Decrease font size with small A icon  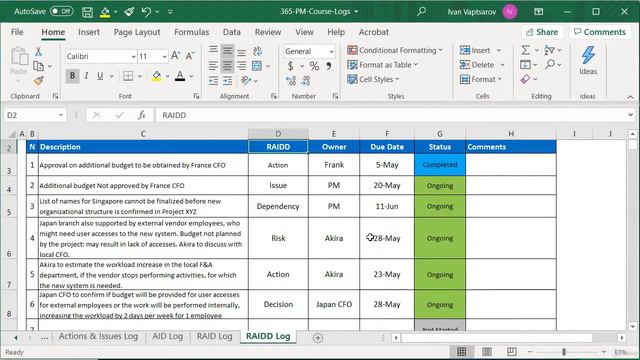(190, 56)
